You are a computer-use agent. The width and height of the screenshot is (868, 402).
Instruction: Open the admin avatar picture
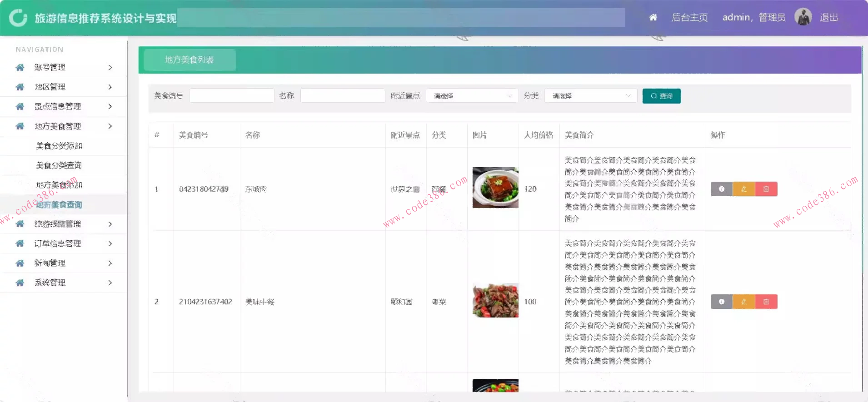click(803, 17)
